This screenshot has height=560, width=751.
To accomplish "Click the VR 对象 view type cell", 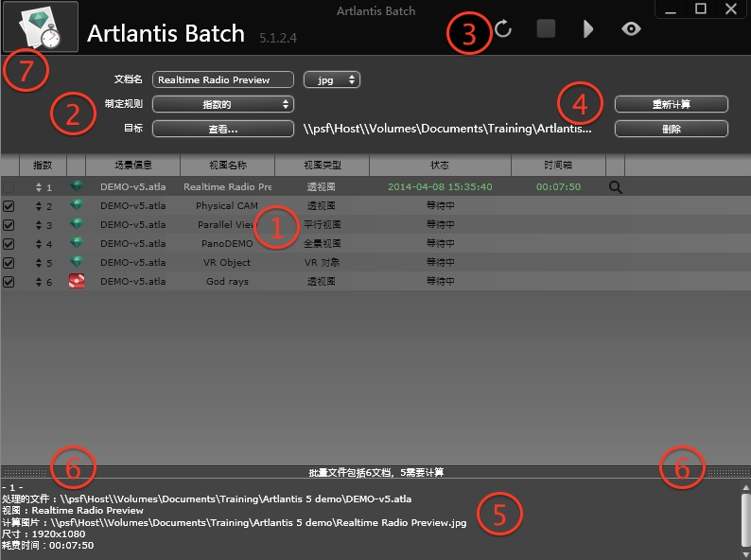I will 322,263.
